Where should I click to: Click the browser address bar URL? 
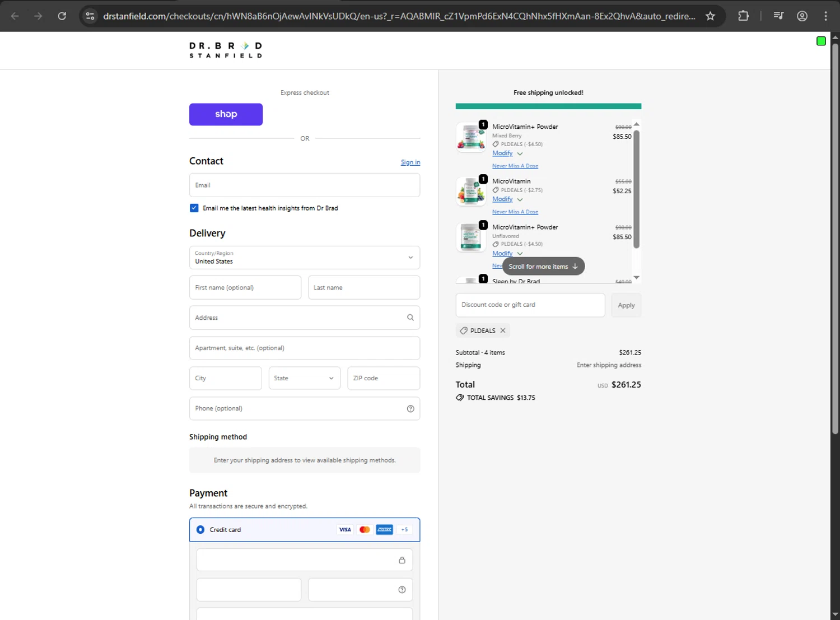pos(399,16)
